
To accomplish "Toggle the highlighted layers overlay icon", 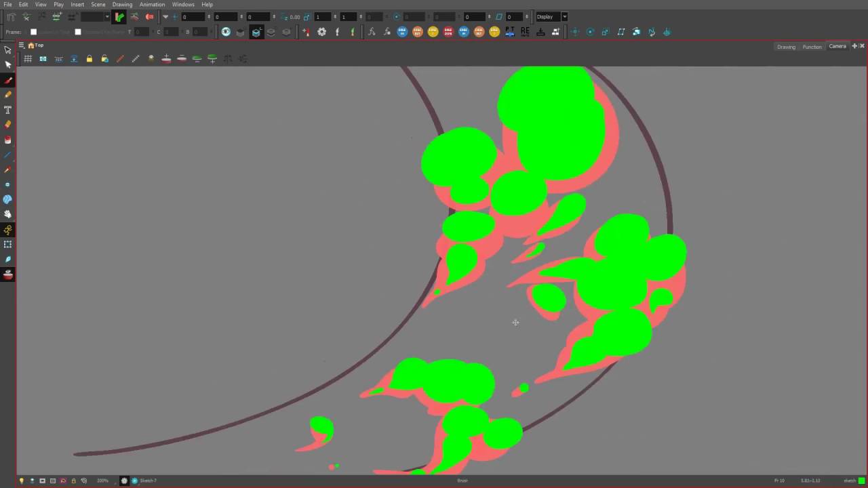I will coord(256,32).
